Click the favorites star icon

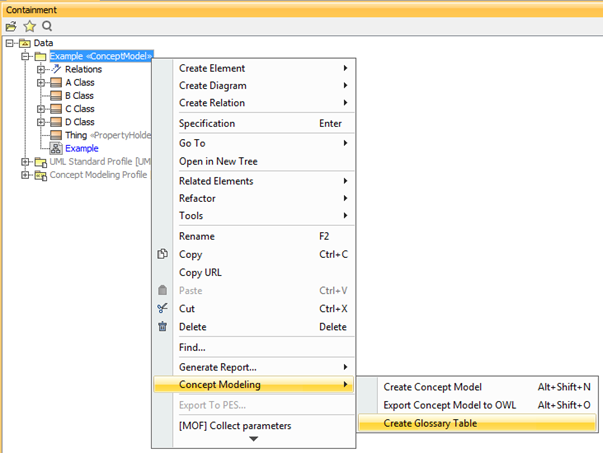pos(29,25)
